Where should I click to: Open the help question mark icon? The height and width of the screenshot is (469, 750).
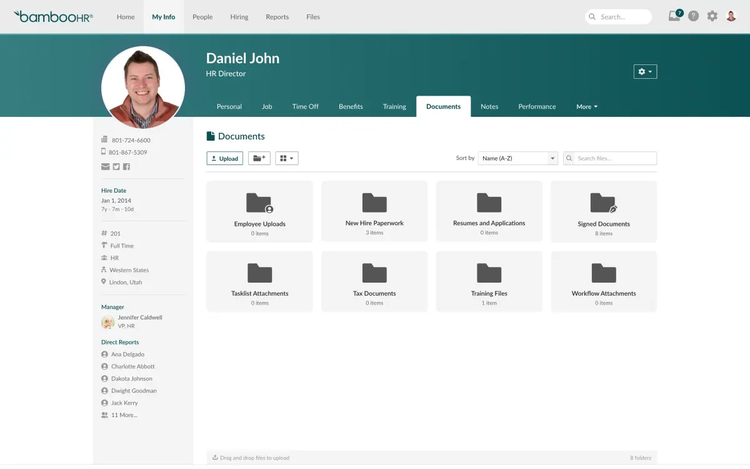coord(693,16)
